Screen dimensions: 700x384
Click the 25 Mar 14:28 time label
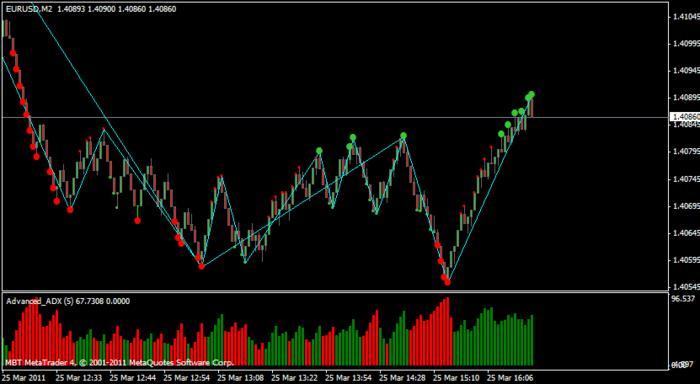point(403,378)
